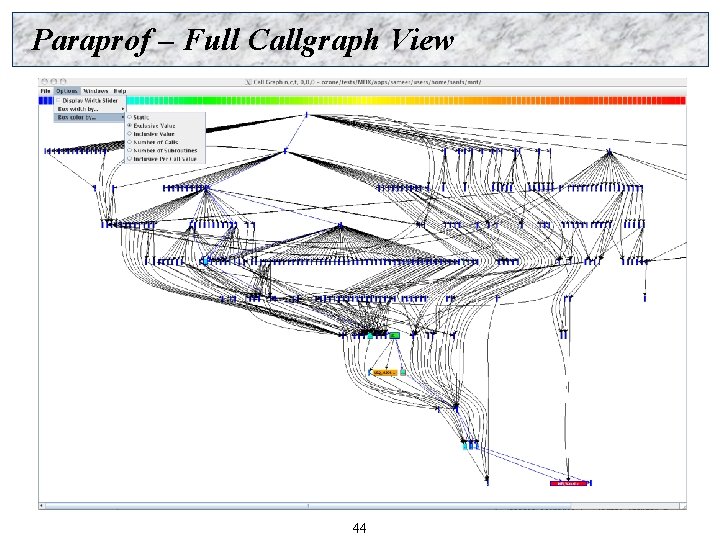The height and width of the screenshot is (540, 720).
Task: Expand the 'Box width by...' submenu
Action: tap(90, 109)
